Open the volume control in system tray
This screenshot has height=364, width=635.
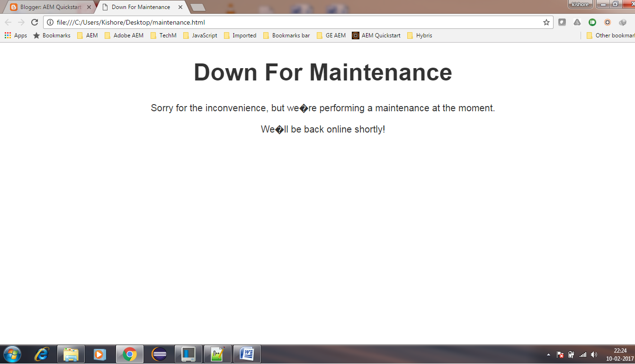594,354
